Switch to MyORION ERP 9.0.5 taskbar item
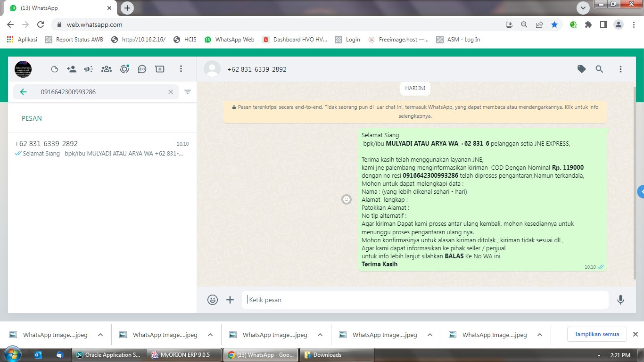The height and width of the screenshot is (362, 644). click(x=183, y=355)
